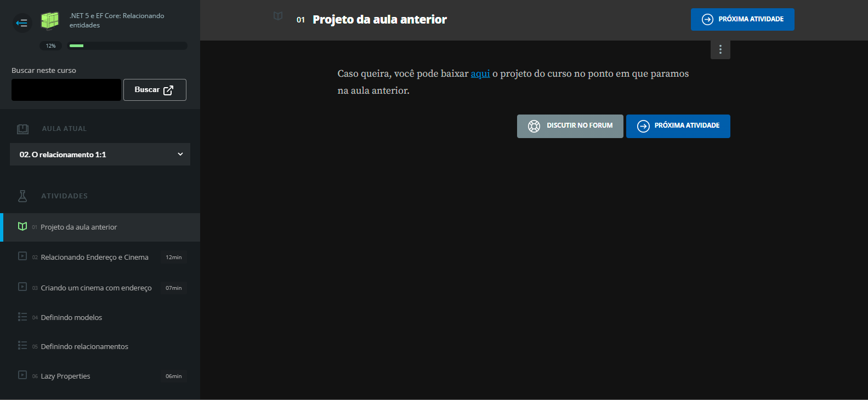Click the Atividades flask icon
This screenshot has height=400, width=868.
[22, 196]
